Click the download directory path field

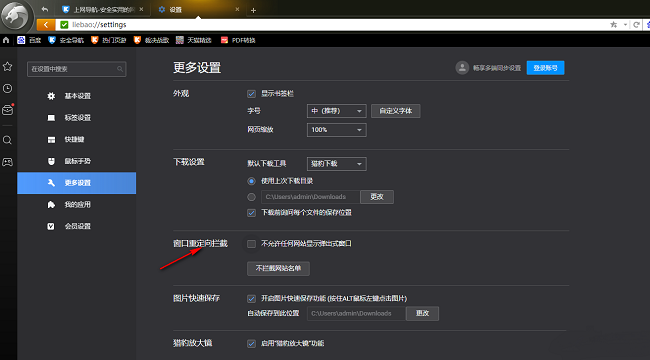click(310, 197)
